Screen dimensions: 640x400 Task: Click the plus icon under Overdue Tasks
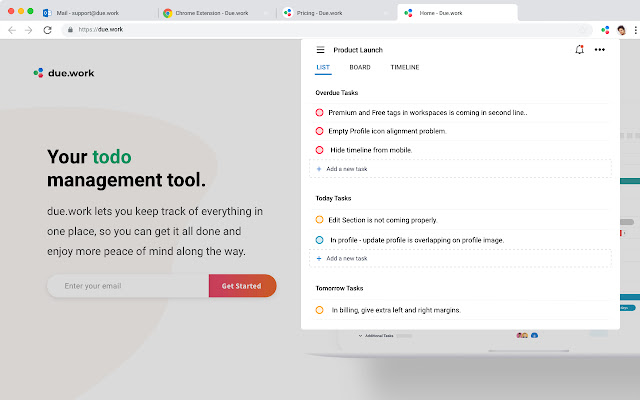click(x=319, y=169)
